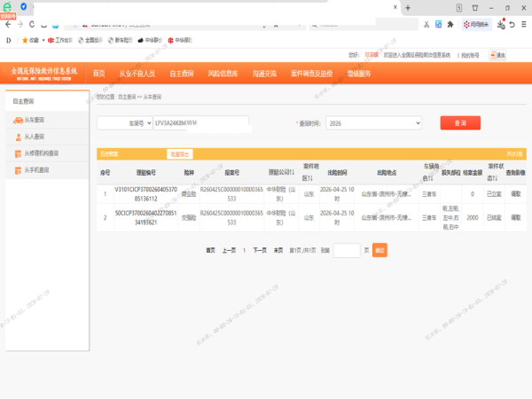
Task: Click the car icon beside 从车查询
Action: pyautogui.click(x=18, y=120)
